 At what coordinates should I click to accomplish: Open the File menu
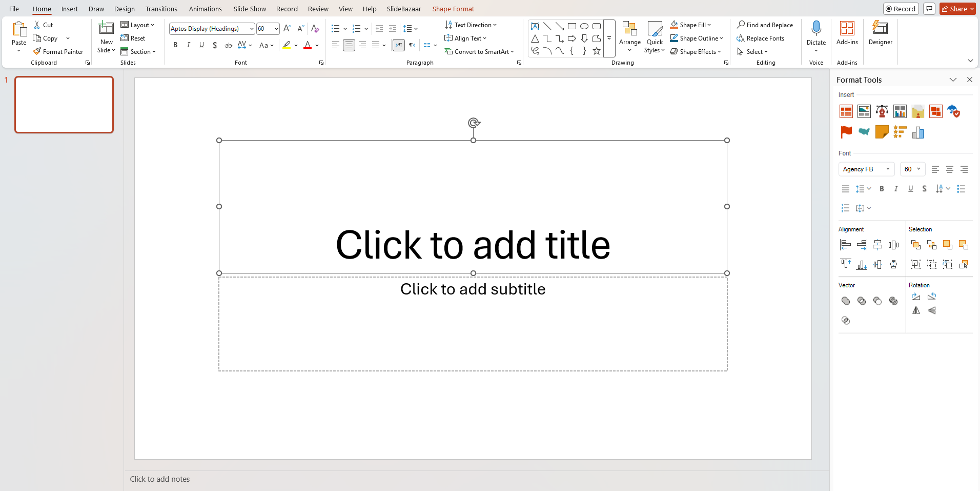pyautogui.click(x=14, y=9)
